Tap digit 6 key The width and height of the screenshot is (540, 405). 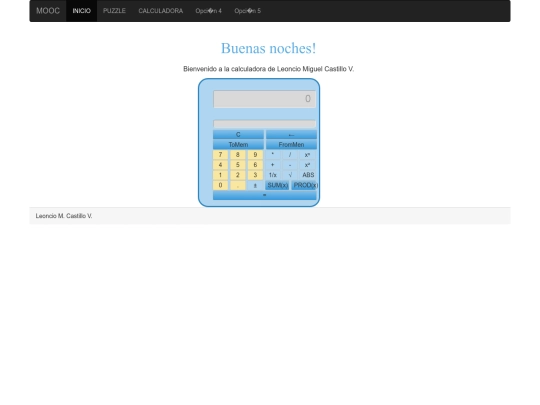pos(255,165)
